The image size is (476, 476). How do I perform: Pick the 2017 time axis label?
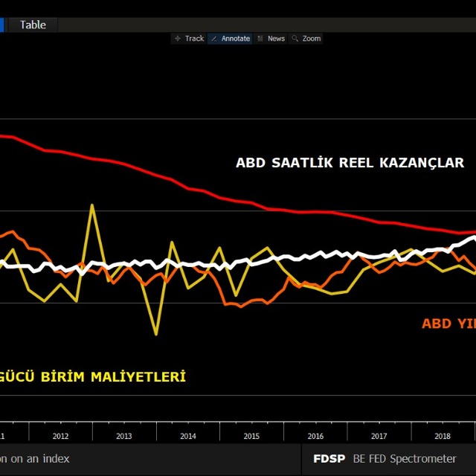[x=379, y=436]
